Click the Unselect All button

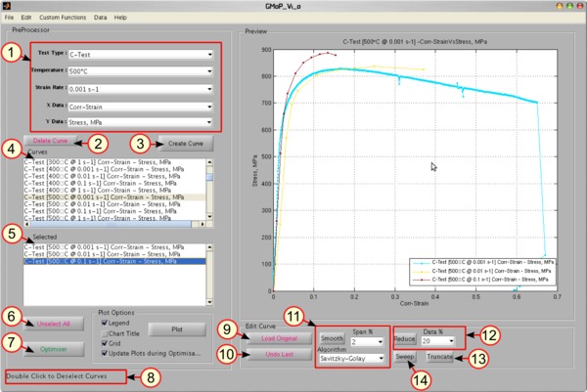(54, 324)
